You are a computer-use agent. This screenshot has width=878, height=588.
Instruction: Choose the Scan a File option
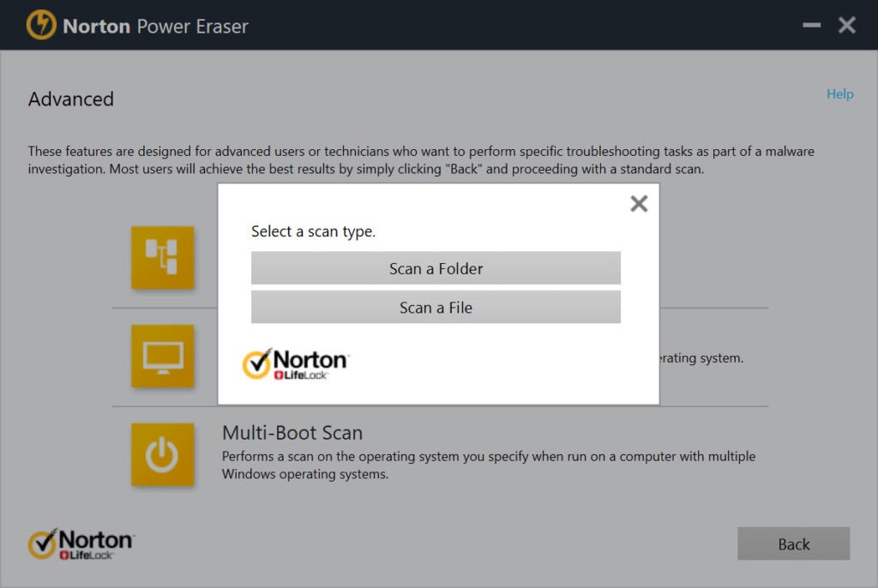(436, 307)
